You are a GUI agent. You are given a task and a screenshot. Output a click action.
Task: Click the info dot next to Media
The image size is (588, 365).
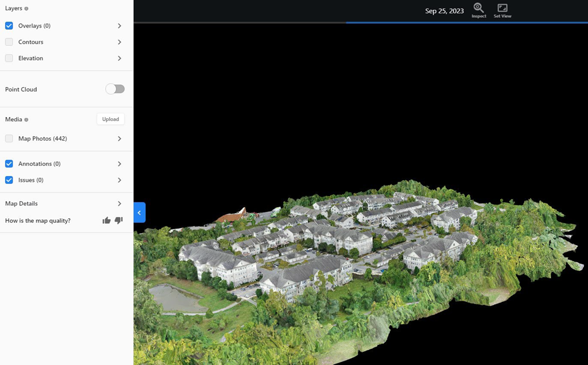point(26,119)
